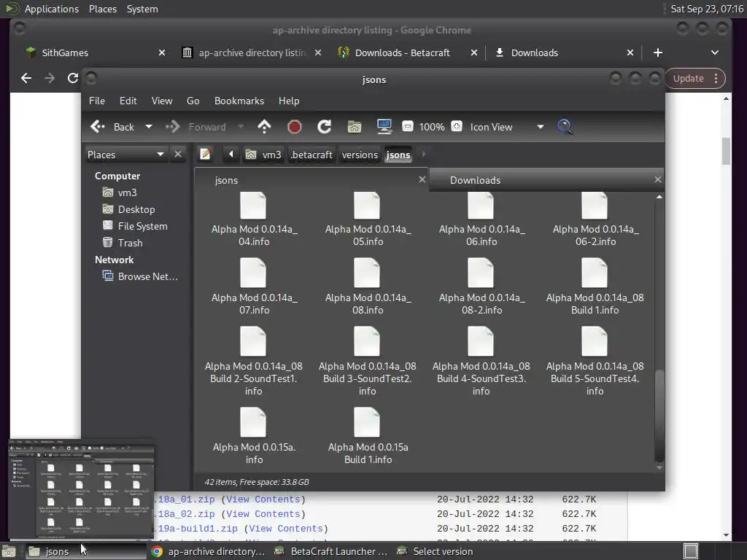Click the file list vertical scrollbar

pyautogui.click(x=659, y=415)
